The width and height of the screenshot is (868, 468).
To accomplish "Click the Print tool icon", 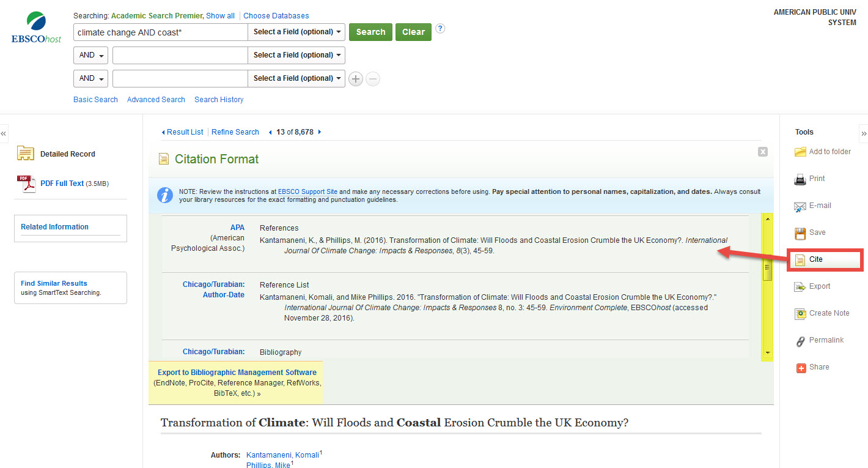I will 800,179.
